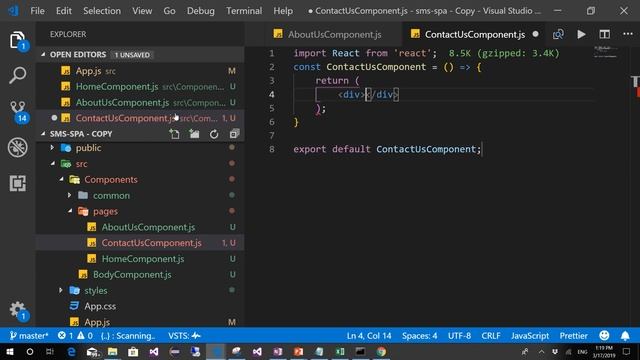Open the Microsoft Store taskbar icon
This screenshot has width=640, height=360.
133,351
